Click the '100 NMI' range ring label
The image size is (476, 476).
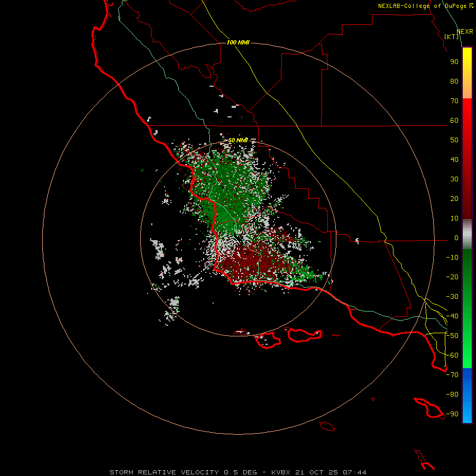[238, 42]
